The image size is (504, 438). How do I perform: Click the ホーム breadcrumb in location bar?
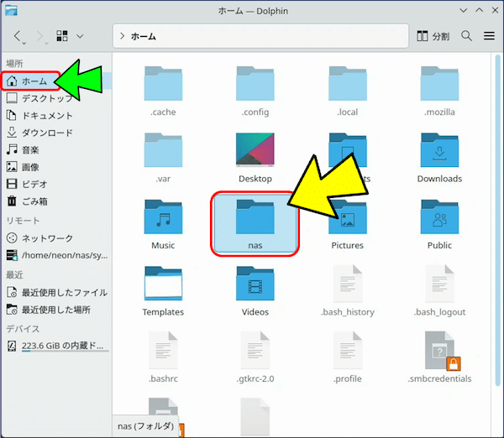coord(144,37)
